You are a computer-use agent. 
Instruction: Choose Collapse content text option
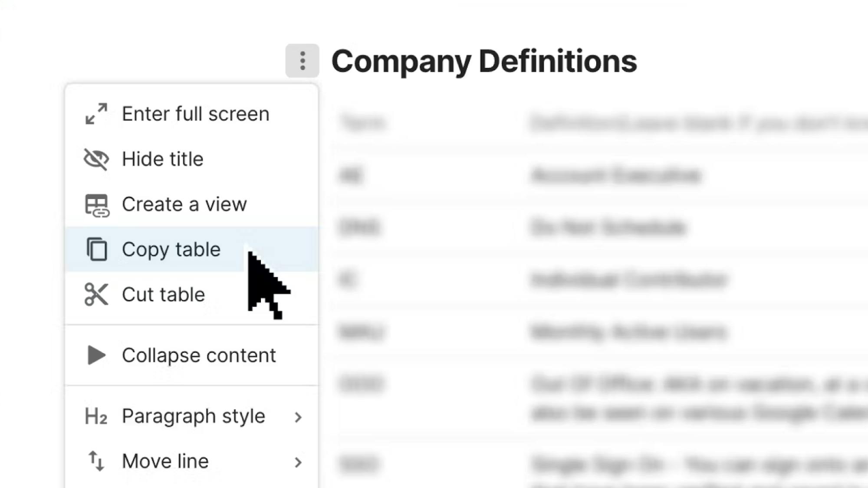click(199, 356)
